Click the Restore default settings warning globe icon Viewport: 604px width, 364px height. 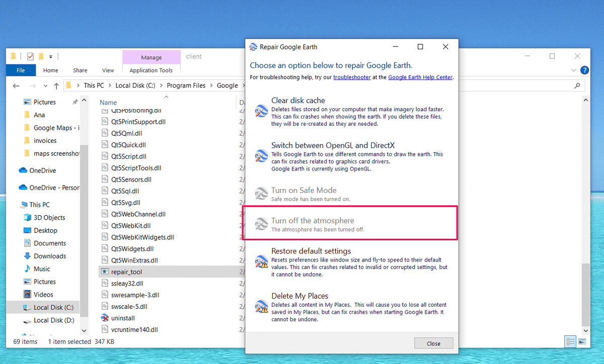pos(261,261)
